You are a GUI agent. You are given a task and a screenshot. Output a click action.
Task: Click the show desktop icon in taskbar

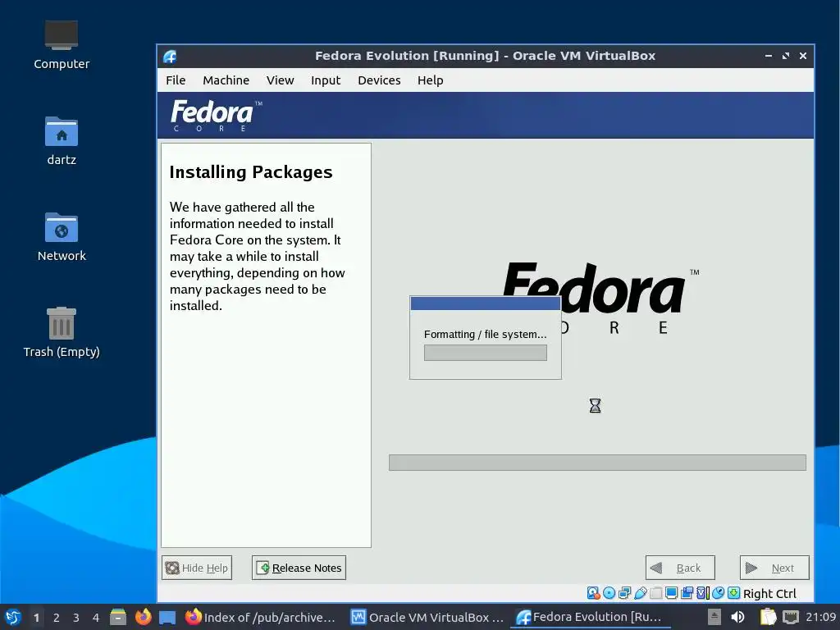[x=167, y=617]
